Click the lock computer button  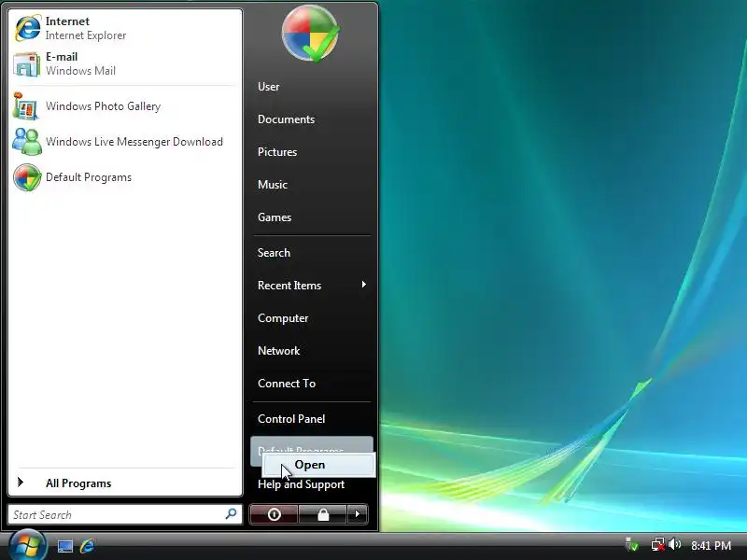pyautogui.click(x=322, y=514)
